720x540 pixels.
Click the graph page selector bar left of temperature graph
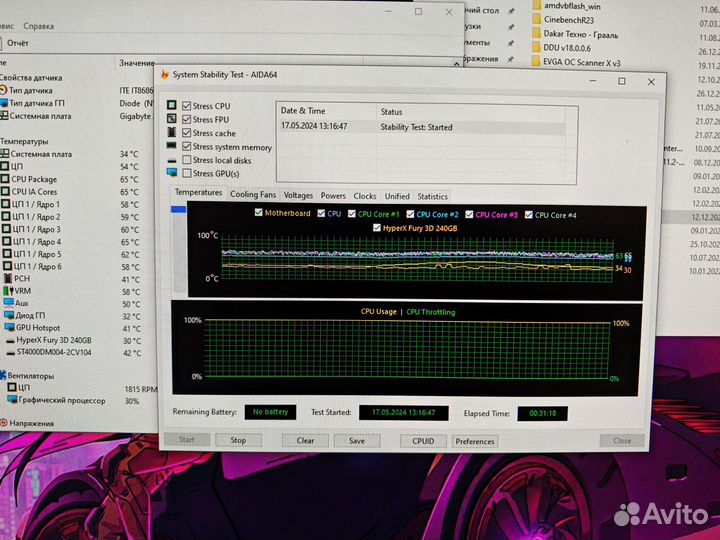coord(179,209)
